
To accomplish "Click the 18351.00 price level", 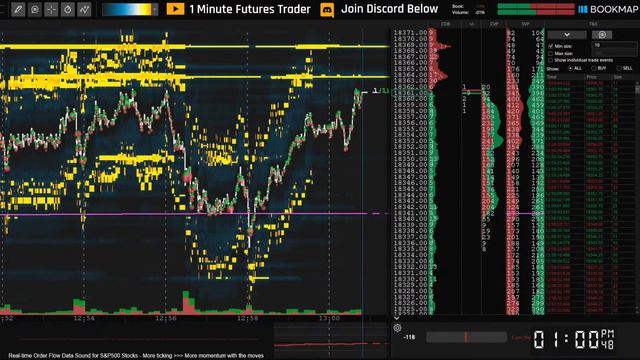I will 410,153.
